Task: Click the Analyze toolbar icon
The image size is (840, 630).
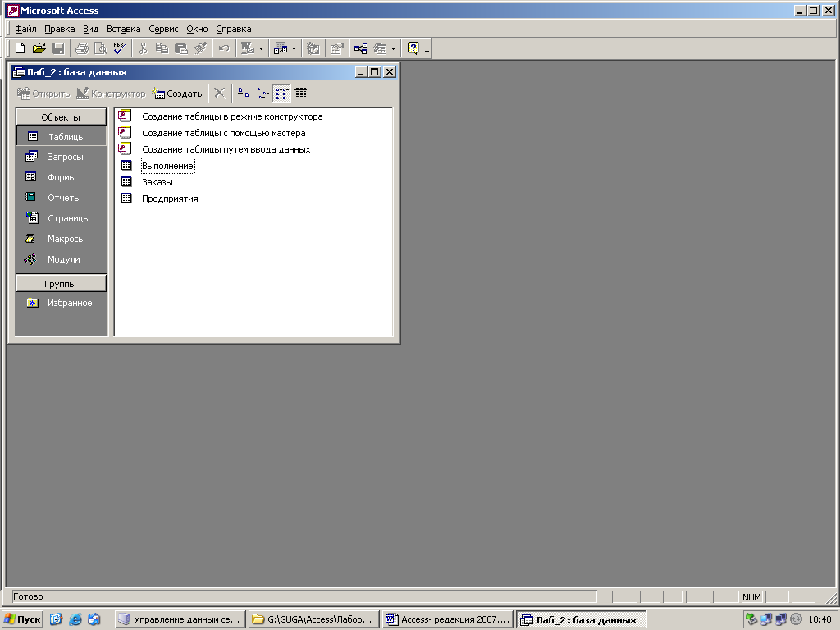Action: pos(281,48)
